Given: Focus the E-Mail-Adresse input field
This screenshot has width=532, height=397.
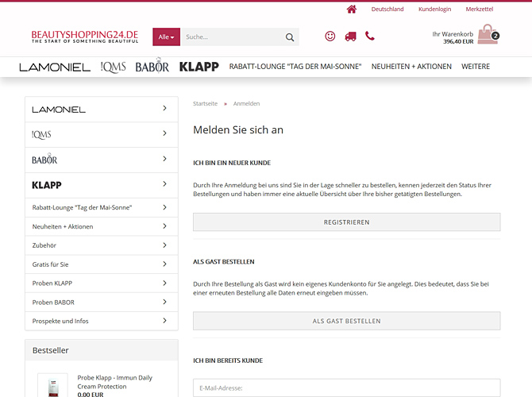Looking at the screenshot, I should tap(346, 387).
